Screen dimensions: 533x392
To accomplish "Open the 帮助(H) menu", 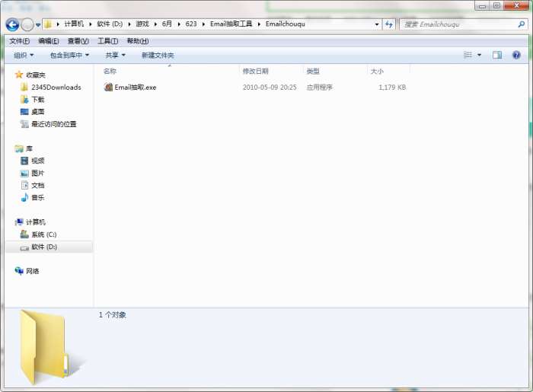I will click(x=138, y=41).
